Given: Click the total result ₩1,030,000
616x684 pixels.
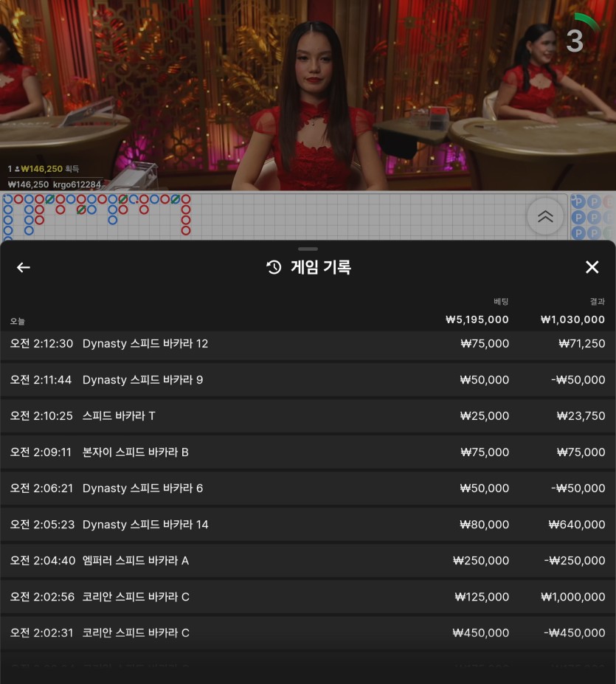Looking at the screenshot, I should click(572, 319).
